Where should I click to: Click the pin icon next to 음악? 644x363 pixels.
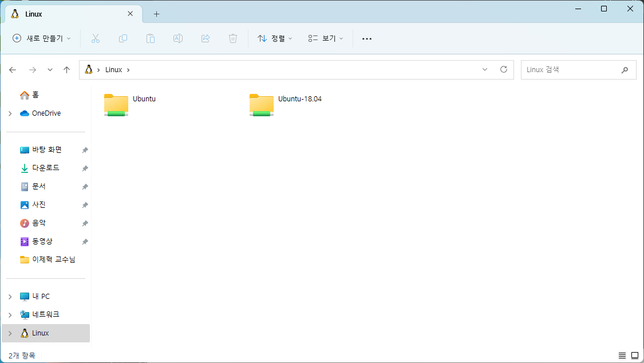(85, 223)
